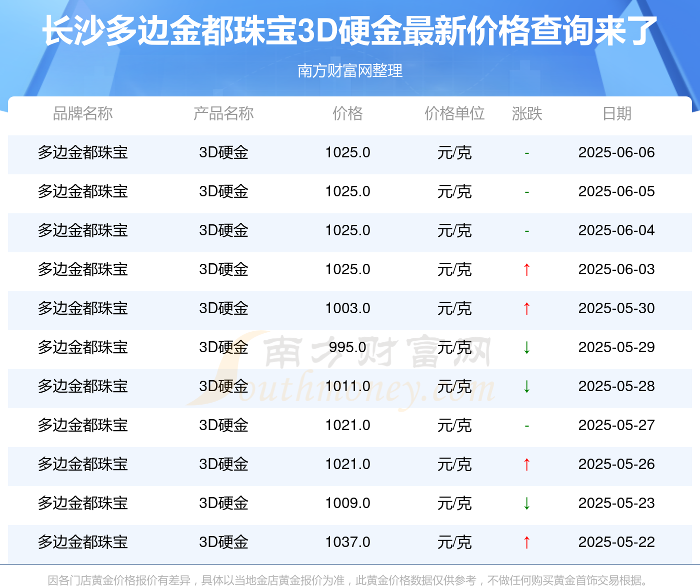Click the price 1011.0
The height and width of the screenshot is (588, 700).
tap(347, 386)
